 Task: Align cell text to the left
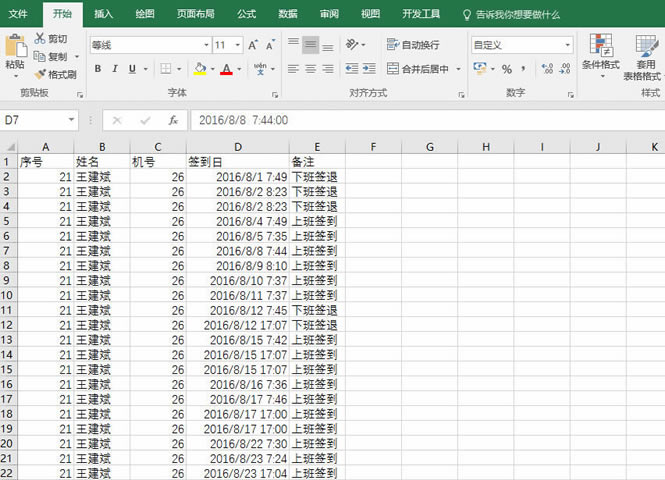293,69
